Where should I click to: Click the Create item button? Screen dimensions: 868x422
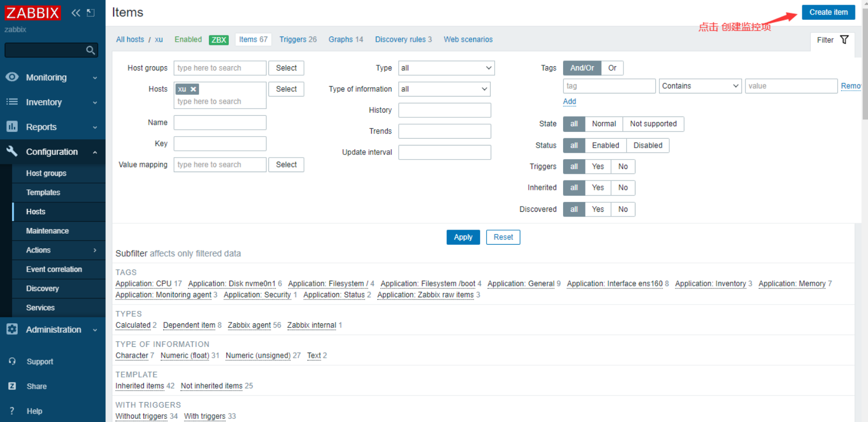click(828, 12)
